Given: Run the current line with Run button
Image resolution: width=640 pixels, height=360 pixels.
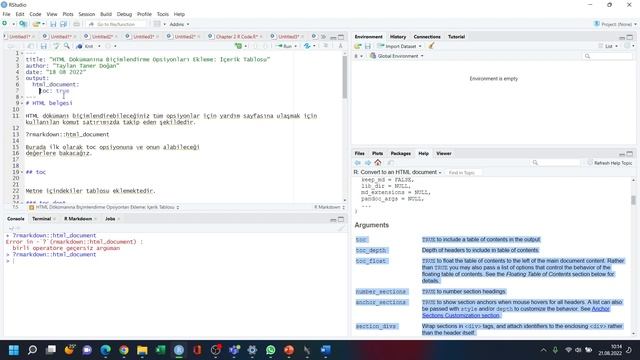Looking at the screenshot, I should (284, 46).
